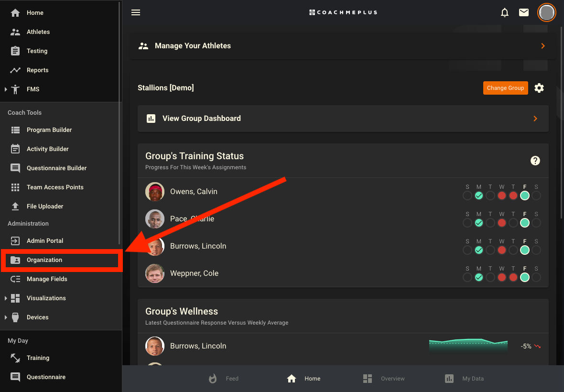Toggle Wednesday's circle for Burrows, Lincoln
The height and width of the screenshot is (392, 564).
coord(501,250)
